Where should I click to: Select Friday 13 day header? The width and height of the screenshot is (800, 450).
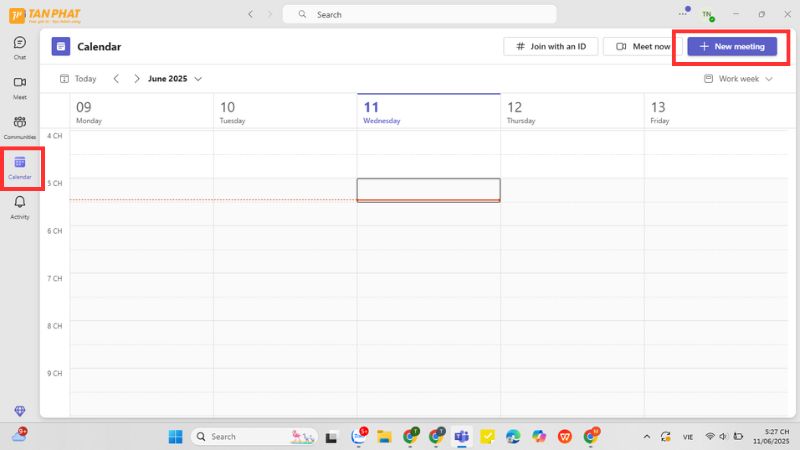[716, 112]
